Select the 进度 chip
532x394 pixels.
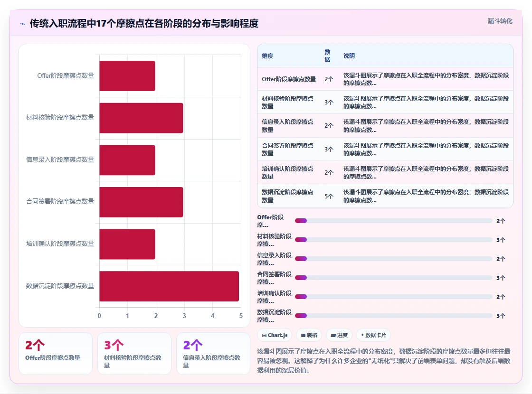pos(339,335)
